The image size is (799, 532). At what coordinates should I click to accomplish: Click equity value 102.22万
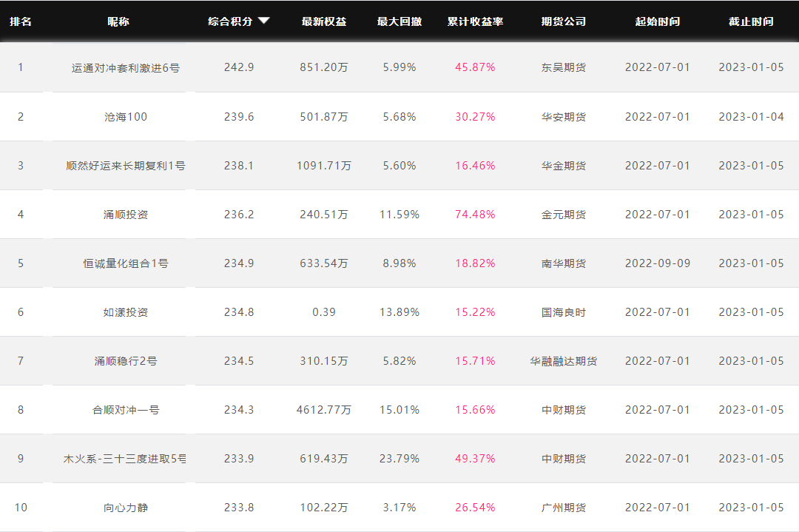pyautogui.click(x=324, y=508)
